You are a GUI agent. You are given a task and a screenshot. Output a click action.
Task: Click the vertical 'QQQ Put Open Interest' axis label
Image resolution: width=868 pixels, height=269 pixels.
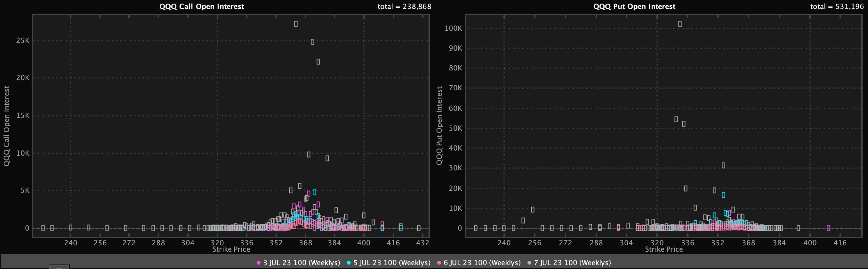point(439,126)
